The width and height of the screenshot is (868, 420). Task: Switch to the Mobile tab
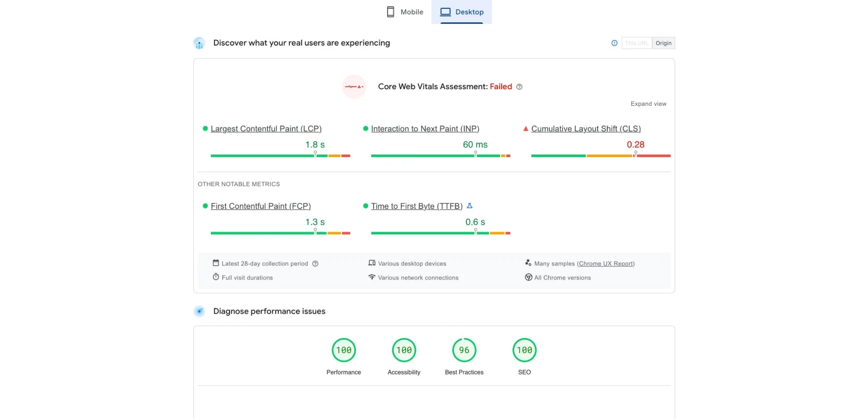[x=405, y=12]
